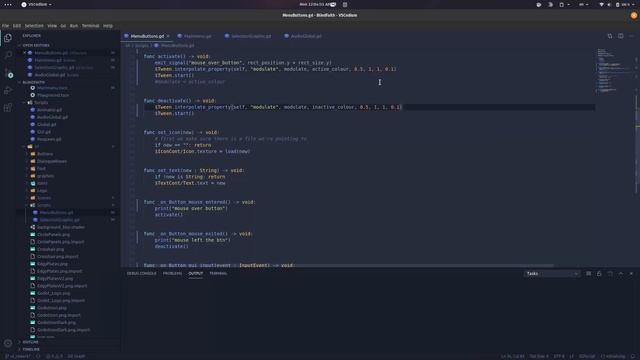Select the Output panel tab
This screenshot has width=640, height=360.
click(196, 273)
